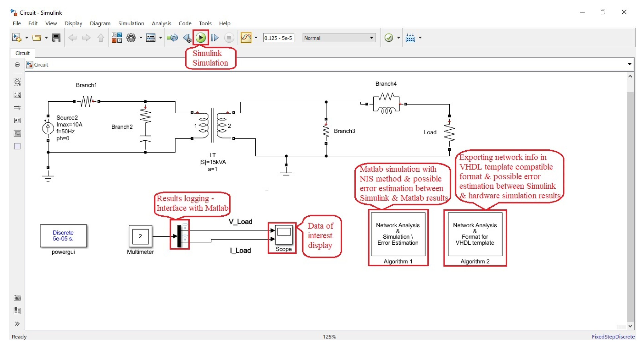Image resolution: width=644 pixels, height=348 pixels.
Task: Select the Circuit model tab
Action: pyautogui.click(x=22, y=53)
